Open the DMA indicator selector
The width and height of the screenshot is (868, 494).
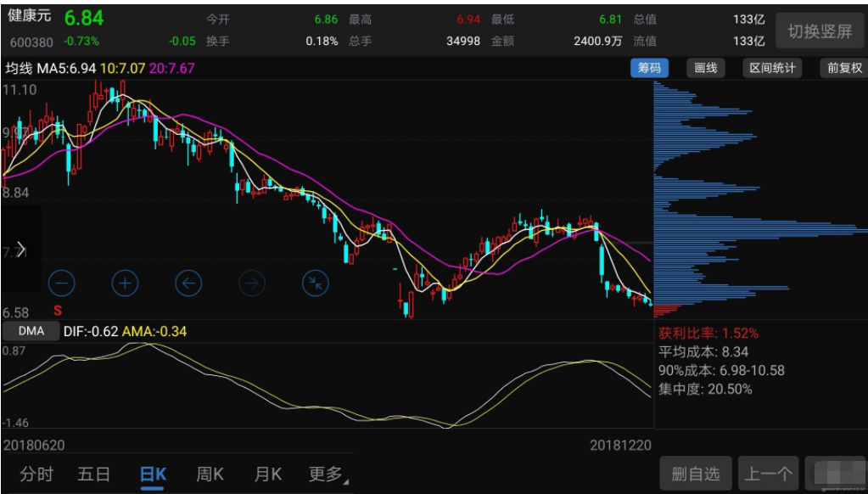tap(31, 331)
